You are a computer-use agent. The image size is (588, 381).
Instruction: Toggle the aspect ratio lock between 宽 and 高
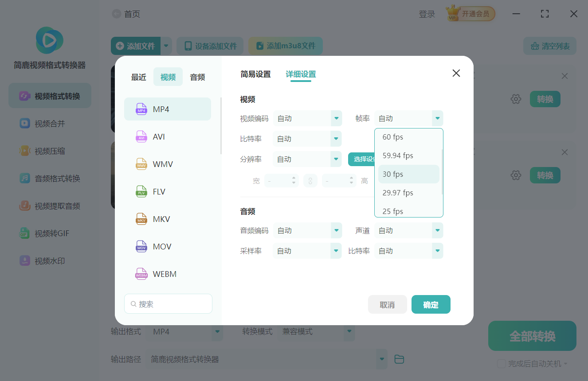coord(310,180)
